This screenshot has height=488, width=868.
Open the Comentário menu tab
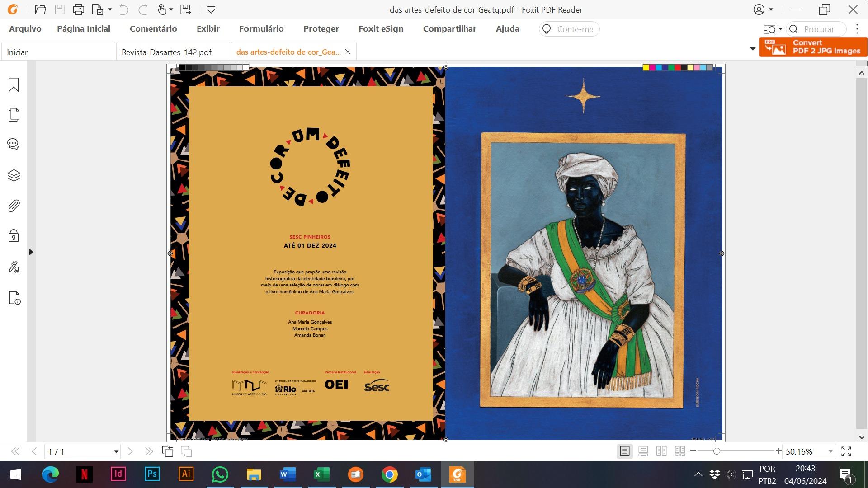tap(153, 29)
